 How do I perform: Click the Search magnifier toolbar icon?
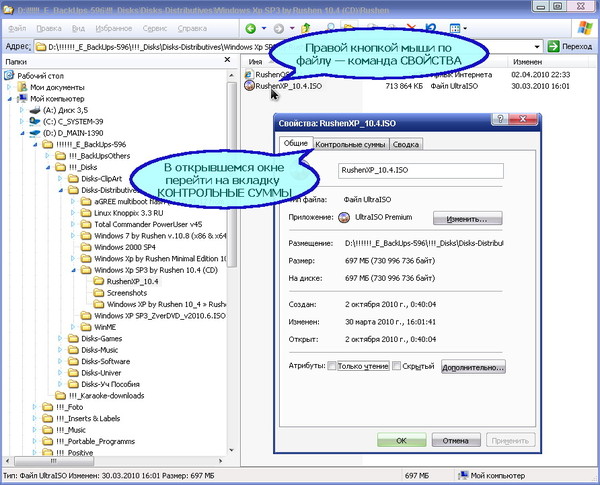[331, 27]
